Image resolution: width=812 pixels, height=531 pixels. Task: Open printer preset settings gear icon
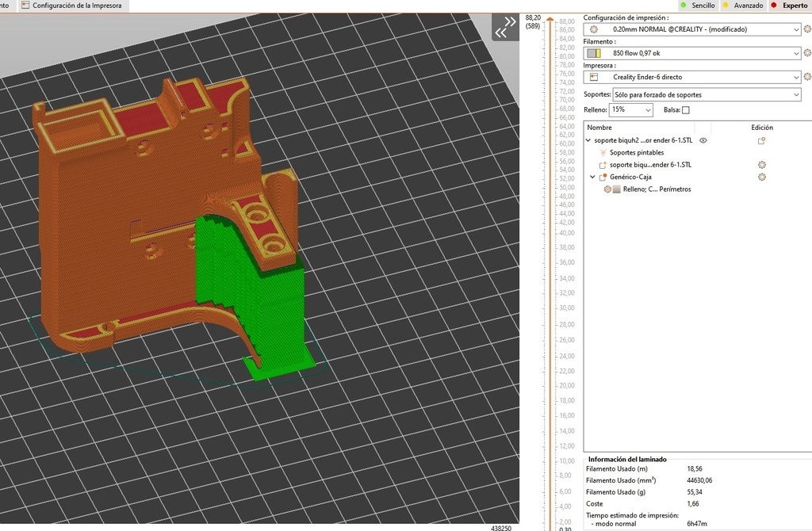(x=807, y=77)
